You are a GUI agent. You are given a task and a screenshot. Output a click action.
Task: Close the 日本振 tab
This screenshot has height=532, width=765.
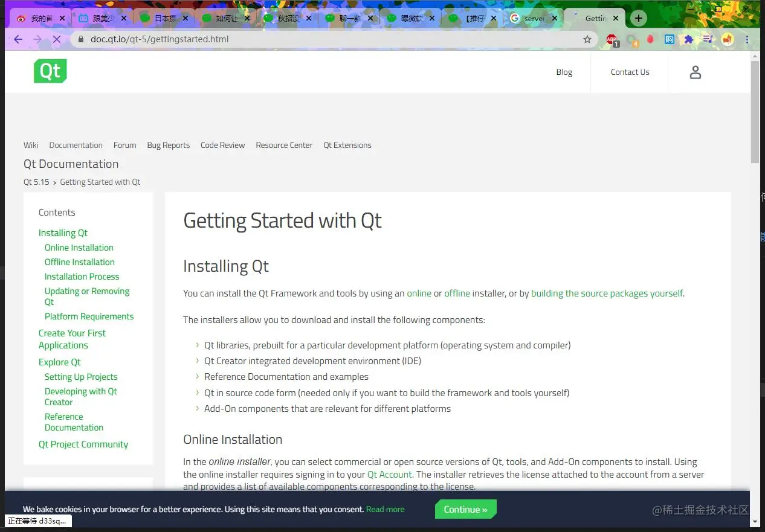[185, 18]
